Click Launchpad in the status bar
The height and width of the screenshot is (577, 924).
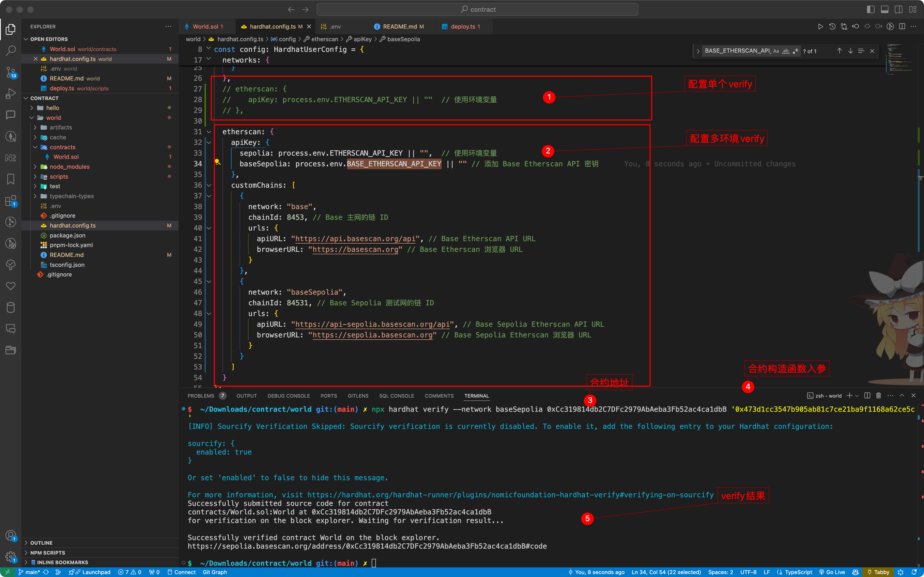[90, 572]
